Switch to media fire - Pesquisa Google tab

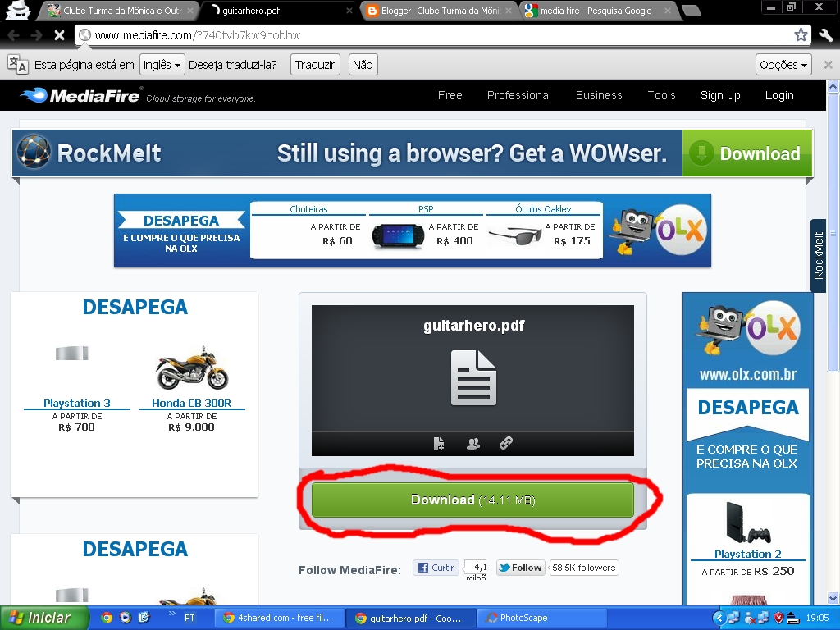[597, 10]
